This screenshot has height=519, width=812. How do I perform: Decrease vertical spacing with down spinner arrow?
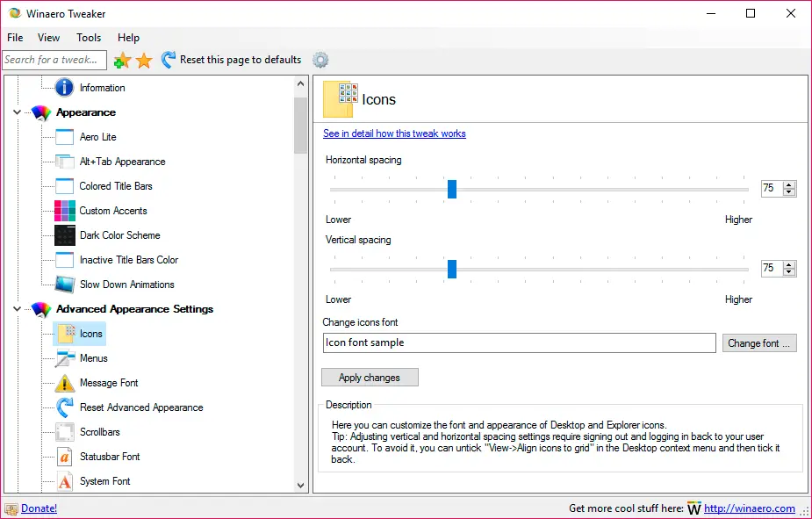pos(789,272)
